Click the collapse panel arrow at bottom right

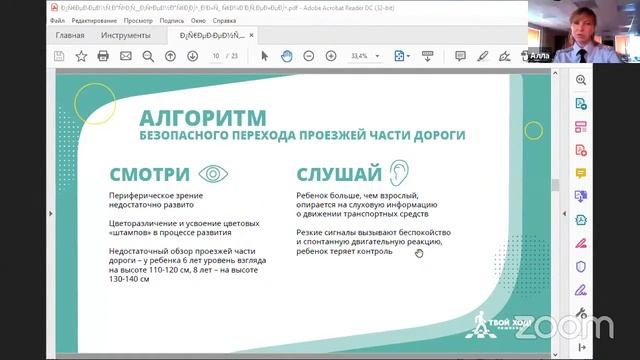point(582,347)
